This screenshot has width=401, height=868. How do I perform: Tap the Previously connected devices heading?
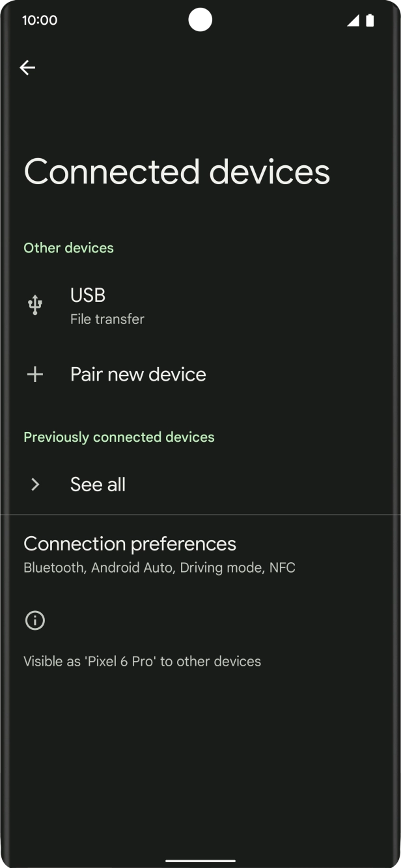(119, 437)
